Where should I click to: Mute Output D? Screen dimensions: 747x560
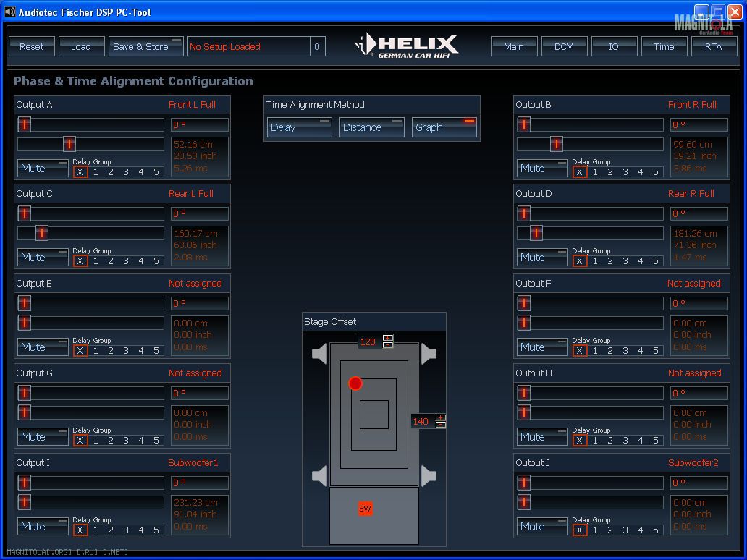542,257
